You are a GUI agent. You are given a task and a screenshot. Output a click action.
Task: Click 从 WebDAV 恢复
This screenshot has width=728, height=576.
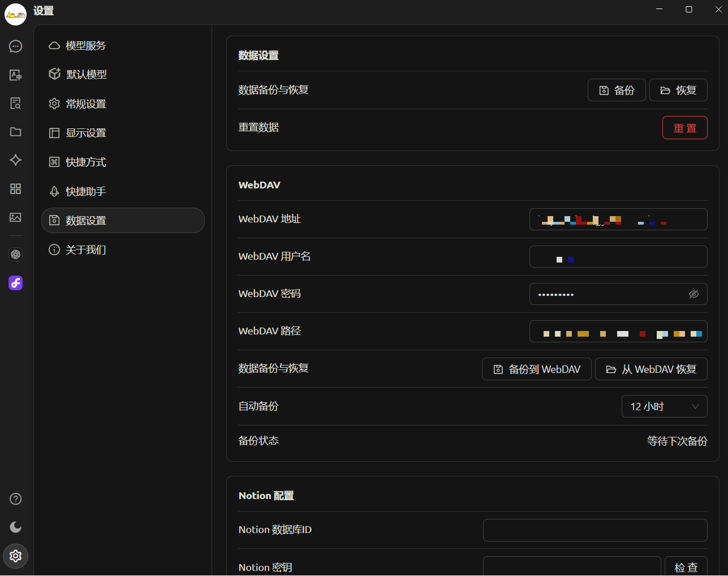click(x=651, y=369)
